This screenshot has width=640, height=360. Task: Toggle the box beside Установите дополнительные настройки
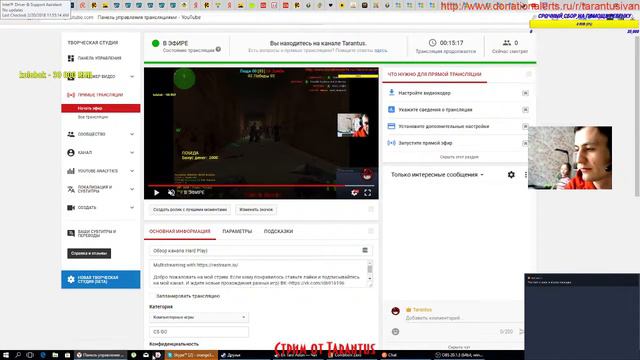point(525,127)
